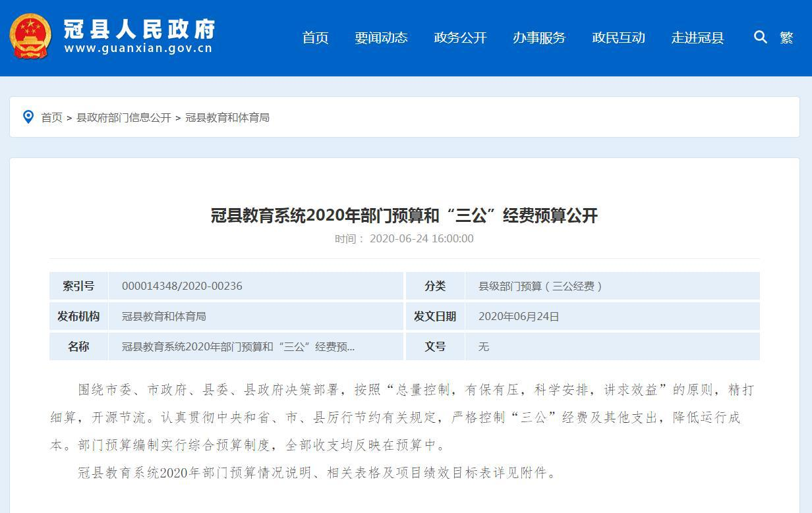Click www.guanxian.gov.cn under the site title
Image resolution: width=812 pixels, height=513 pixels.
tap(138, 49)
